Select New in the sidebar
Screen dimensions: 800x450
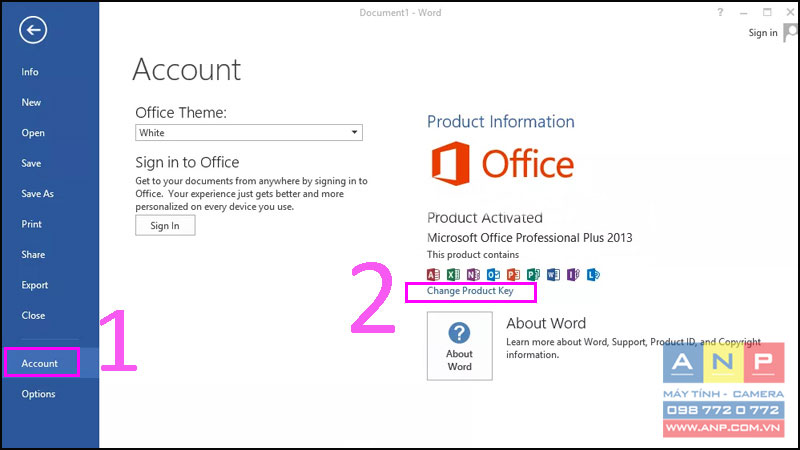(31, 103)
